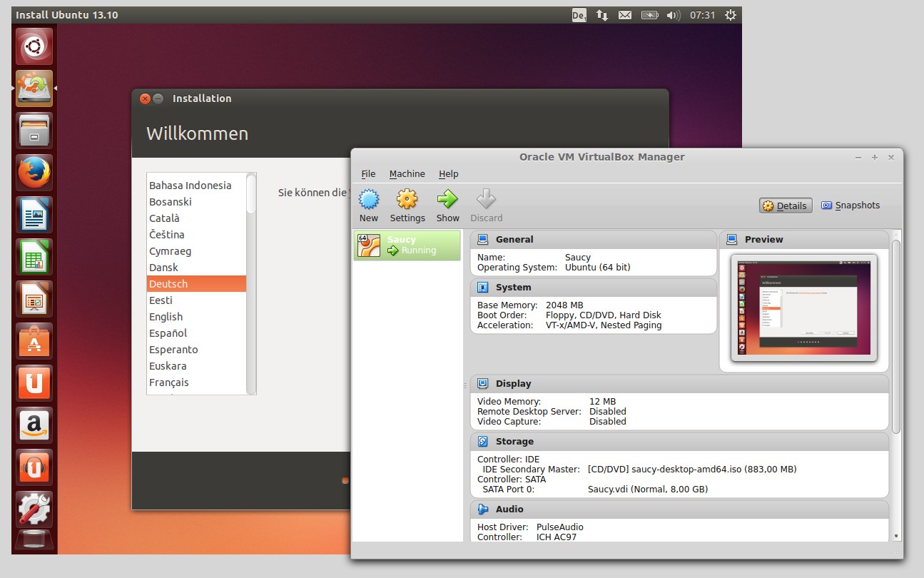The image size is (924, 578).
Task: Click the VirtualBox window resize grip
Action: coord(896,552)
